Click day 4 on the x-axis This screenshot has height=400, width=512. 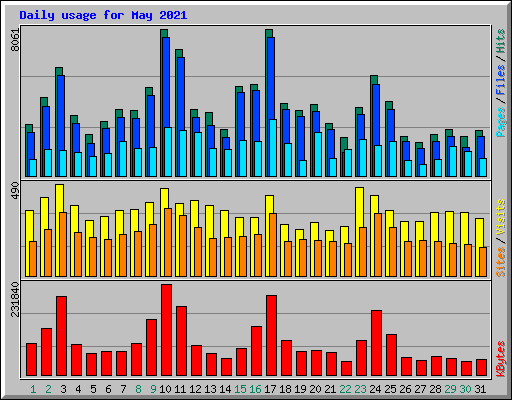pyautogui.click(x=78, y=389)
